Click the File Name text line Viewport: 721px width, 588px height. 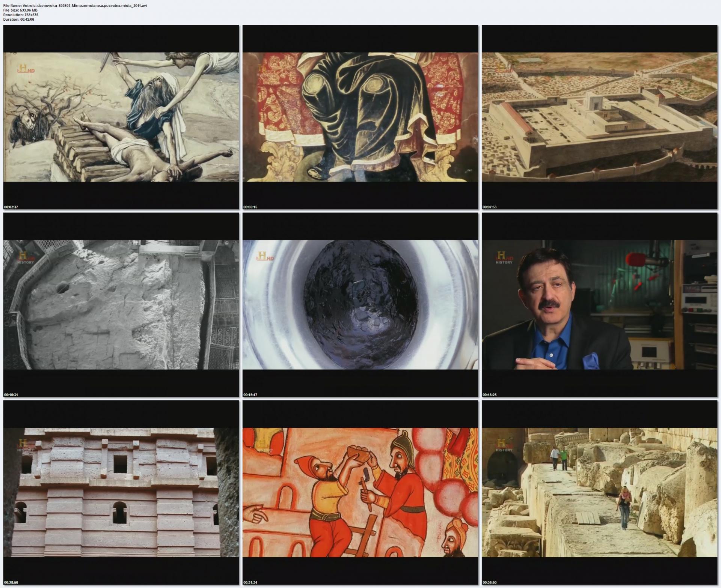coord(75,6)
